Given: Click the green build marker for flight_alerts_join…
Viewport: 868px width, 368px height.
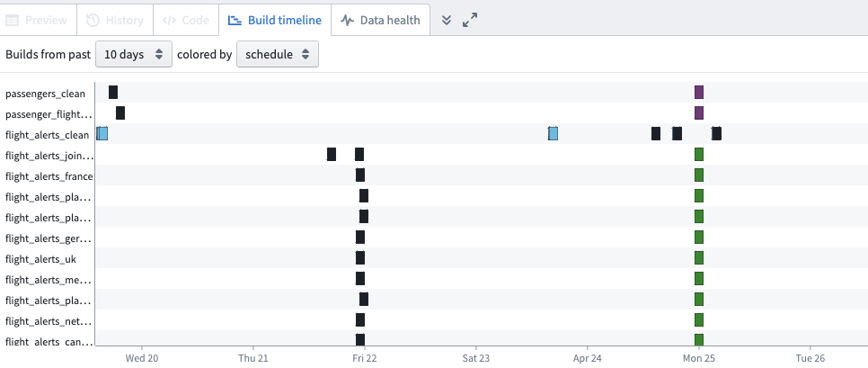Looking at the screenshot, I should tap(698, 154).
